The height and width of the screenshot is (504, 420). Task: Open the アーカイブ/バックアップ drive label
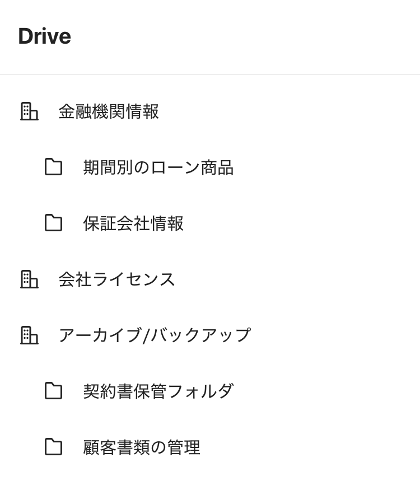pos(155,335)
